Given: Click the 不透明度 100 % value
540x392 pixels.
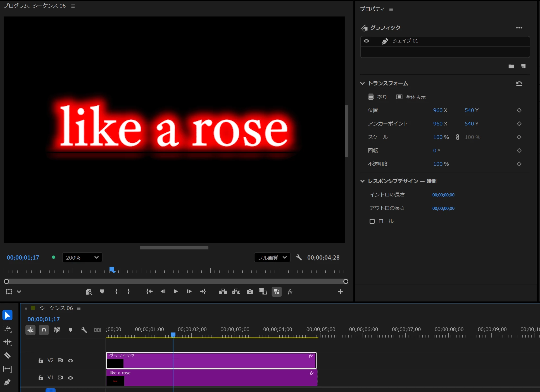Looking at the screenshot, I should pyautogui.click(x=441, y=164).
